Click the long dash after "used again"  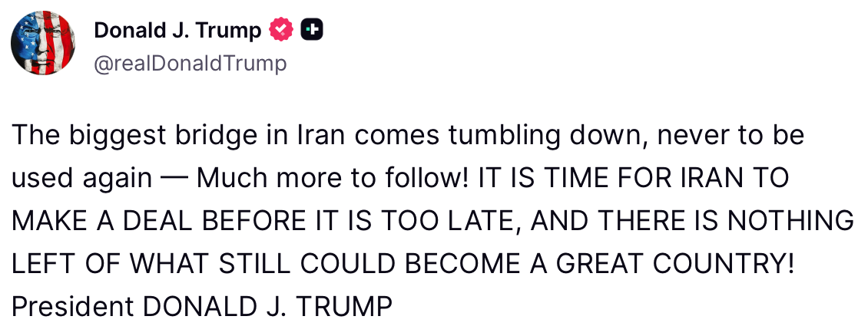click(x=174, y=179)
